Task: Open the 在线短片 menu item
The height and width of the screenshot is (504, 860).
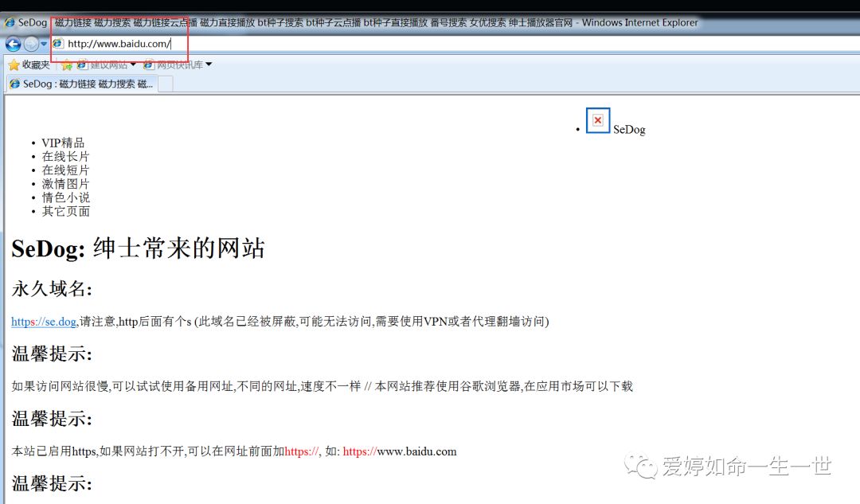Action: tap(65, 170)
